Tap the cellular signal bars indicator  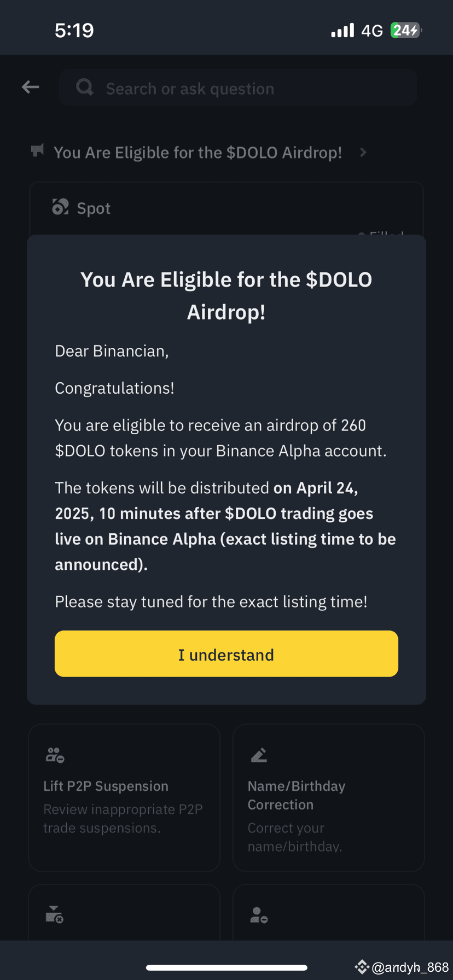pyautogui.click(x=342, y=31)
